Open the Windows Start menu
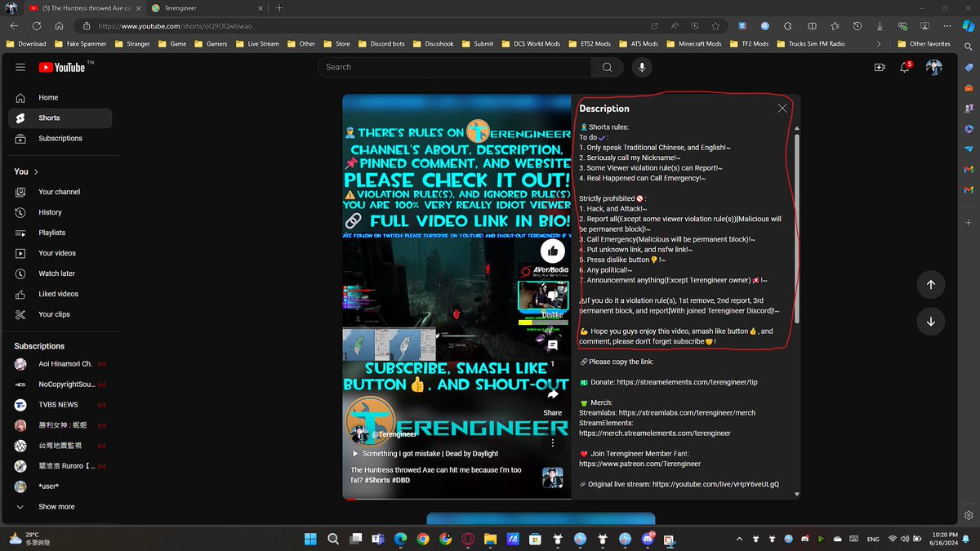The image size is (980, 551). [311, 539]
